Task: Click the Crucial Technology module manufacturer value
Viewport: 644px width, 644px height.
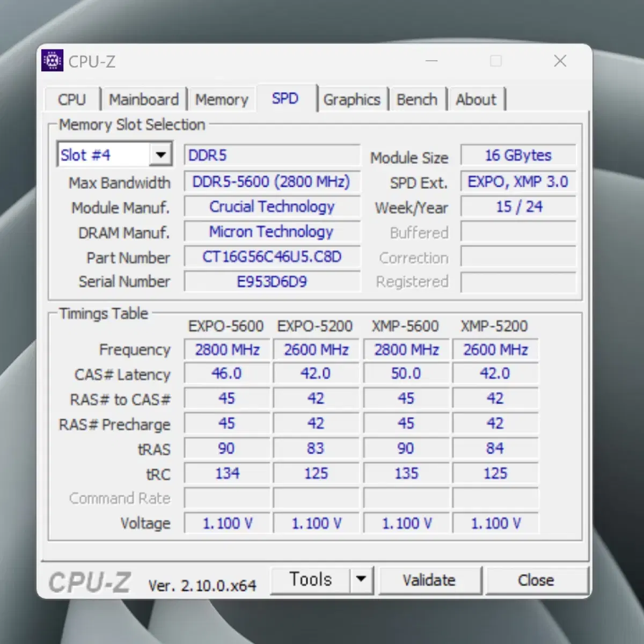Action: pos(272,207)
